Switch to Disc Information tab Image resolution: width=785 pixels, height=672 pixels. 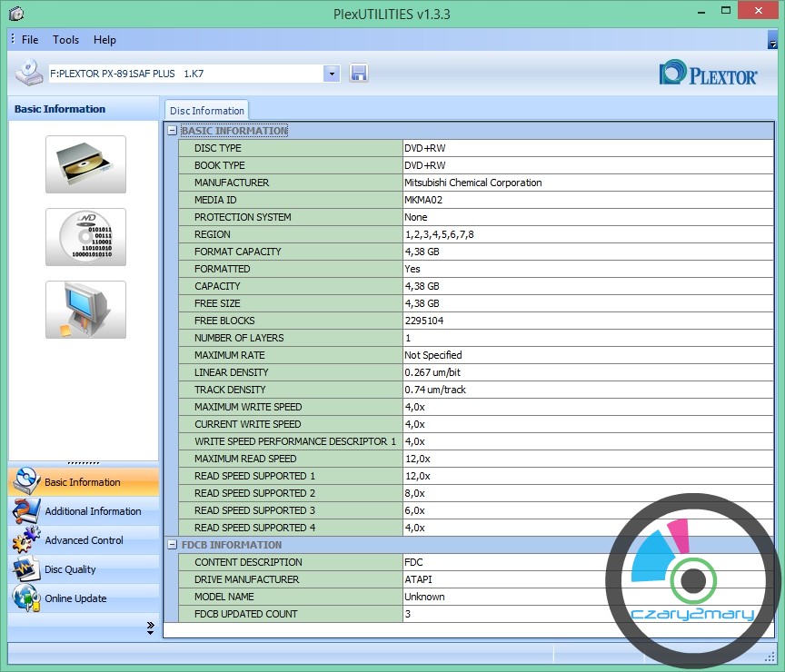pos(207,111)
